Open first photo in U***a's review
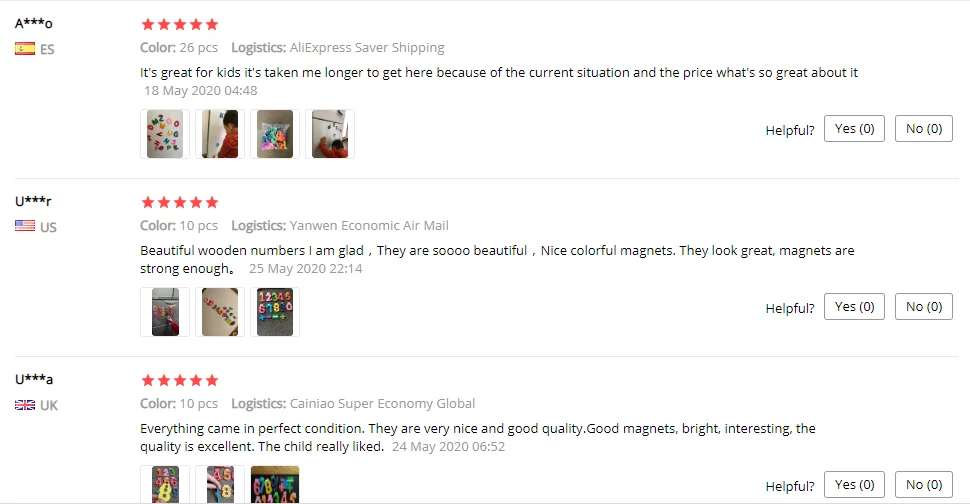970x504 pixels. click(165, 485)
